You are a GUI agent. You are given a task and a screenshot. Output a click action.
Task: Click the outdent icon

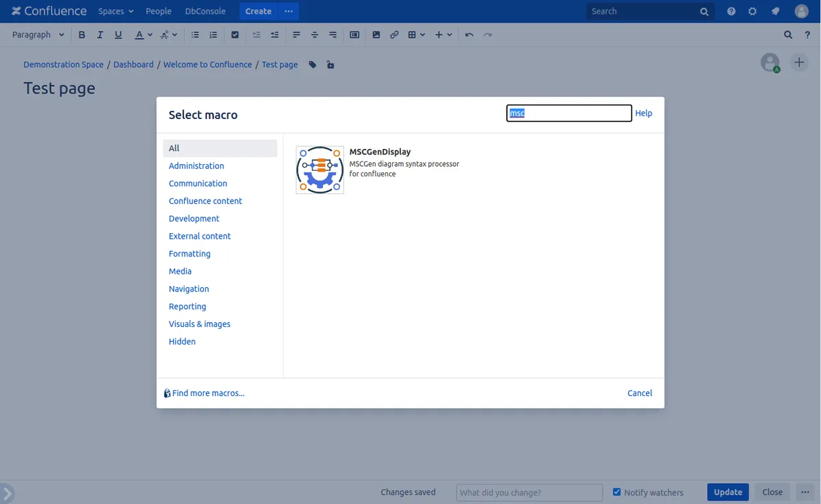click(257, 35)
